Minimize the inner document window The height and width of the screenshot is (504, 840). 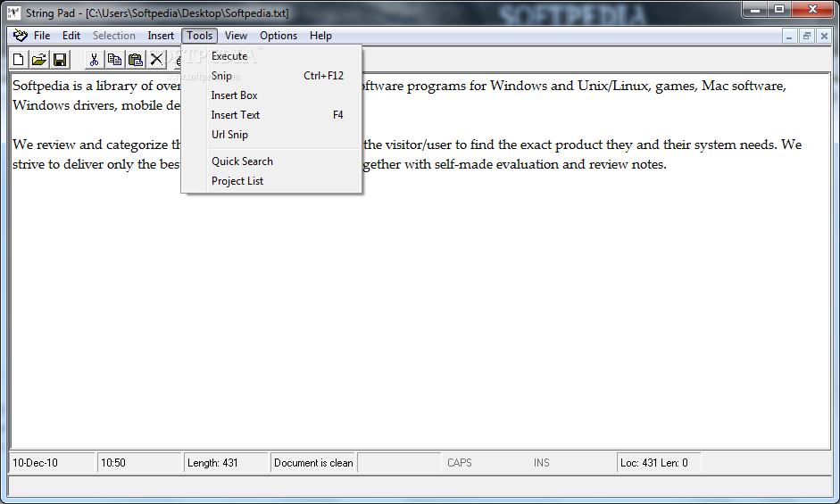[788, 36]
